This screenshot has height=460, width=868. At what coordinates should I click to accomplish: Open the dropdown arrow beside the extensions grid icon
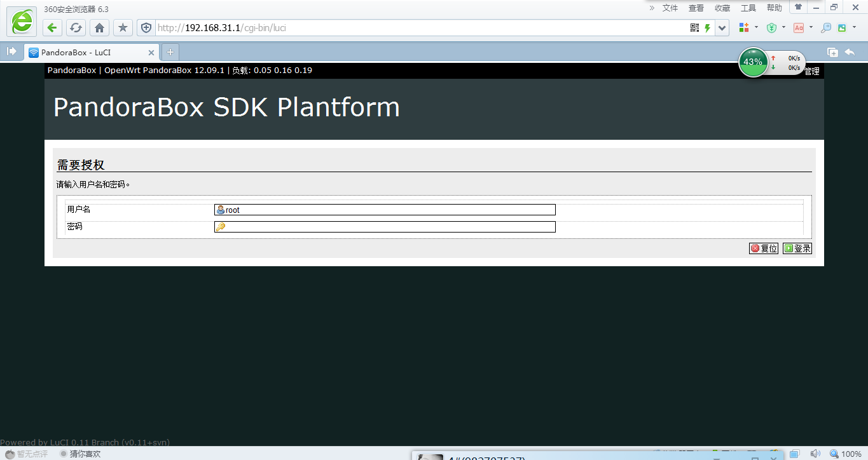pyautogui.click(x=756, y=28)
